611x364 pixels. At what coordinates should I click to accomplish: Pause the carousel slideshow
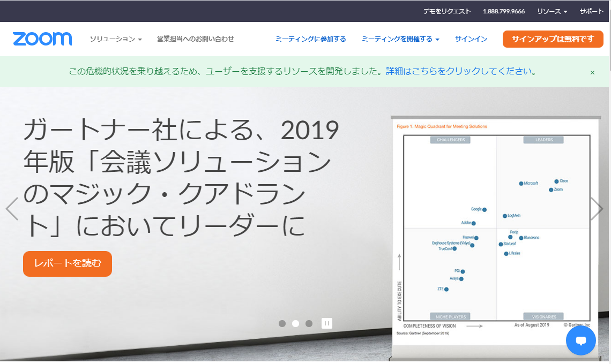326,323
